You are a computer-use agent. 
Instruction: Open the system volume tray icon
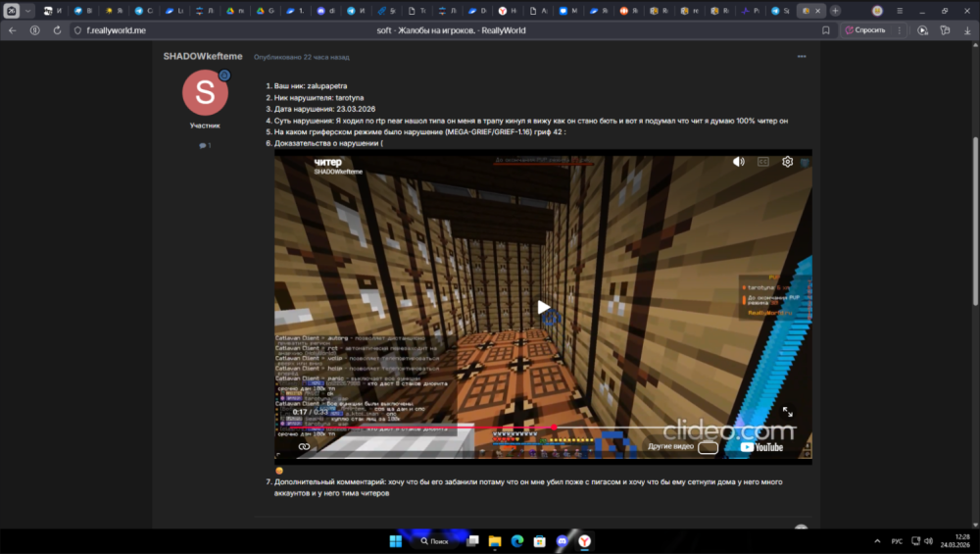pyautogui.click(x=928, y=541)
